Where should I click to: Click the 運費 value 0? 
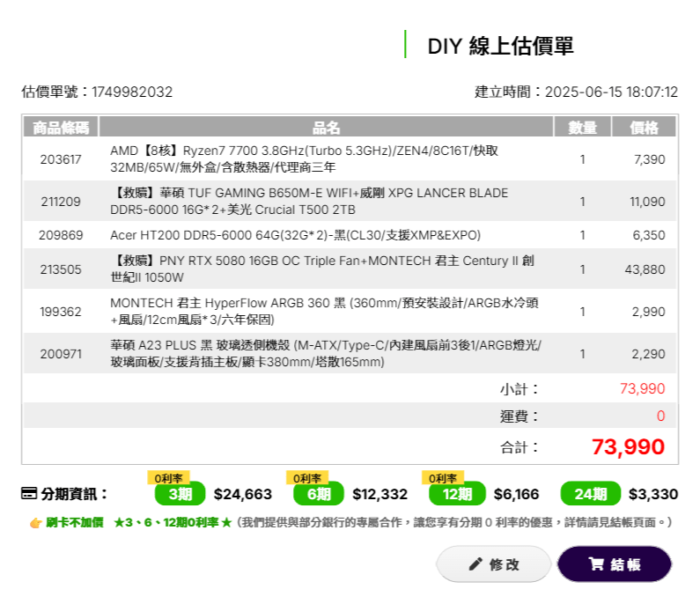pos(660,416)
